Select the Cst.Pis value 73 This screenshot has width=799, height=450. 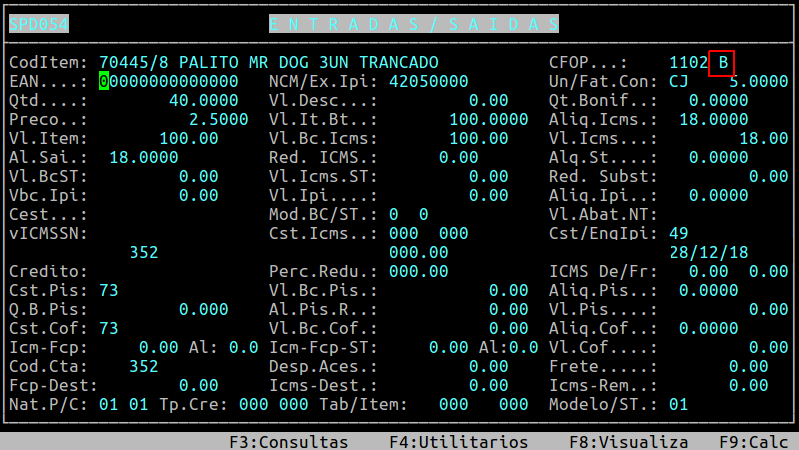109,290
